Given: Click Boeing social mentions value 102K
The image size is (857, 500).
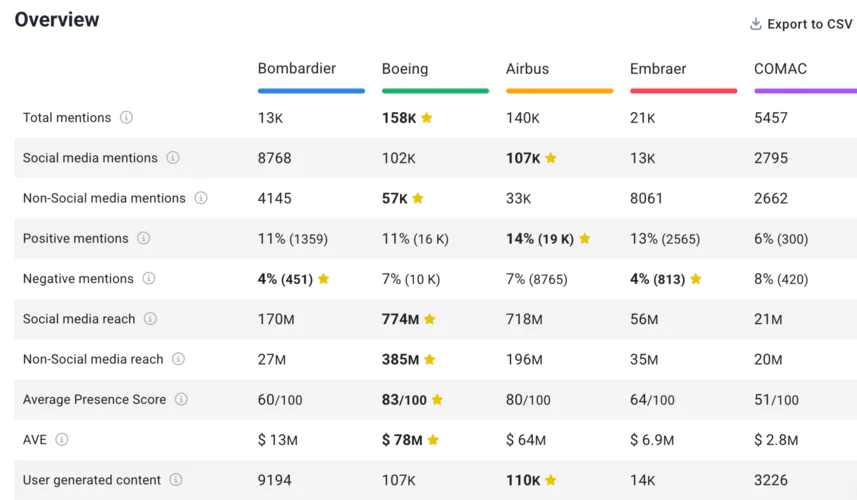Looking at the screenshot, I should point(398,158).
